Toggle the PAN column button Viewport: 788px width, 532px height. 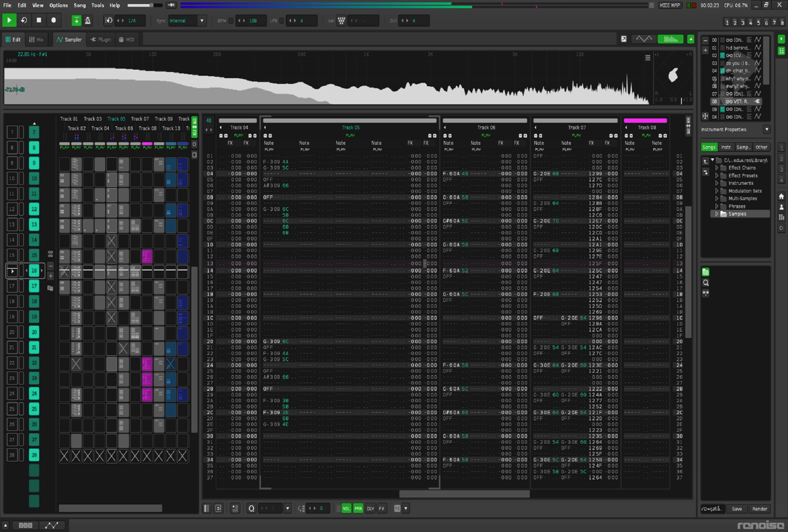tap(358, 508)
